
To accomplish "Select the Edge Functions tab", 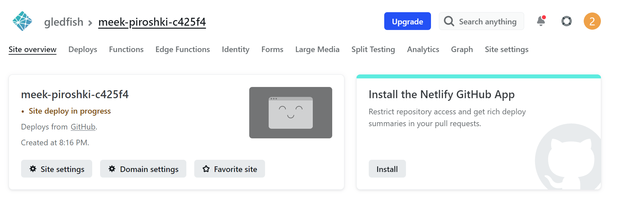I will (183, 49).
